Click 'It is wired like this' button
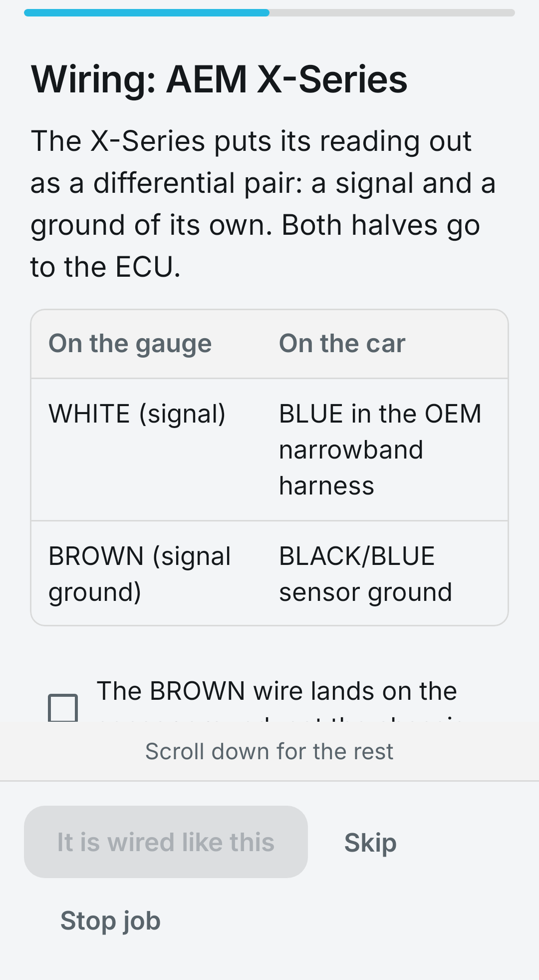Screen dimensions: 539x980 click(166, 842)
